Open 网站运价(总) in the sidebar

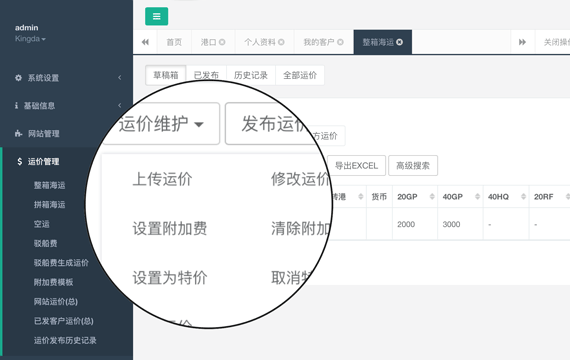[56, 301]
